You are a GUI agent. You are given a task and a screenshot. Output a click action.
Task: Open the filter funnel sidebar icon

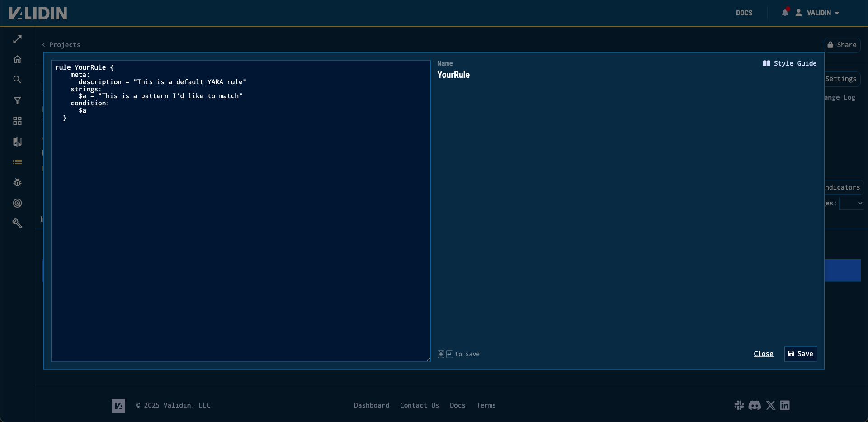[x=17, y=100]
